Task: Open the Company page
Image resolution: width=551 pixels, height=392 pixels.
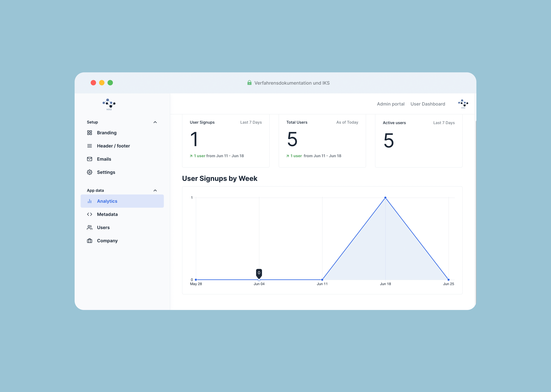Action: click(122, 241)
